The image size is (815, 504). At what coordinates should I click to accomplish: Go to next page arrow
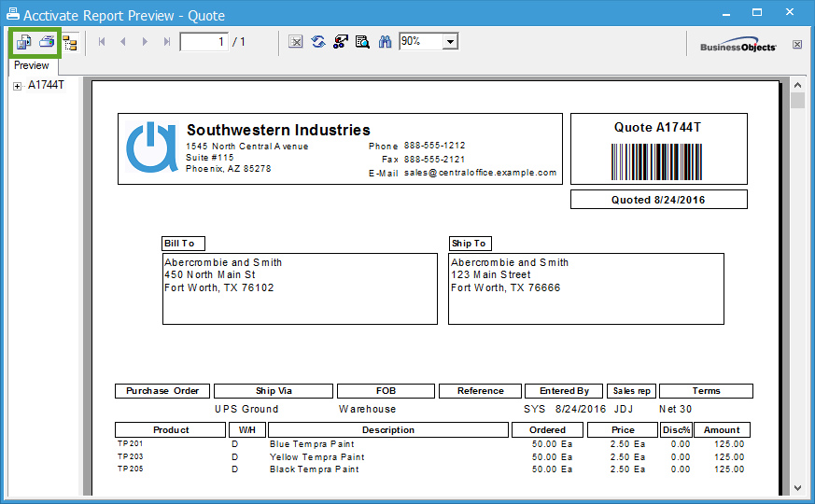coord(145,42)
